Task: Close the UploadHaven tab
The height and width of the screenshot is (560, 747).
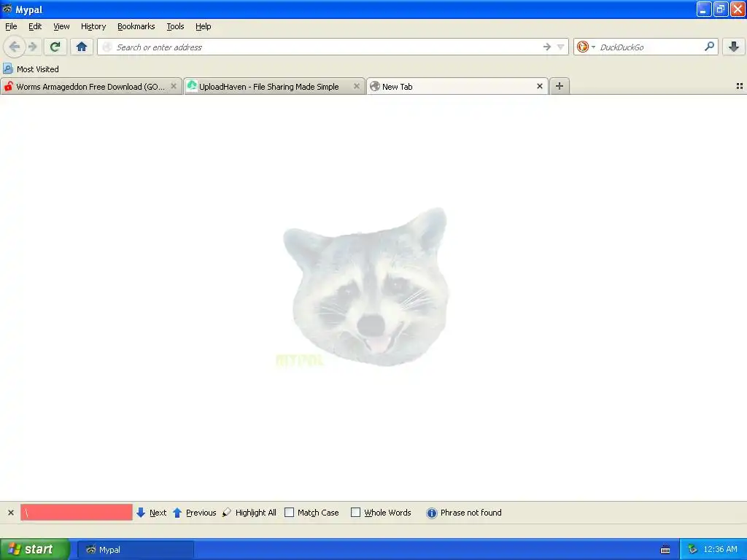Action: tap(356, 86)
